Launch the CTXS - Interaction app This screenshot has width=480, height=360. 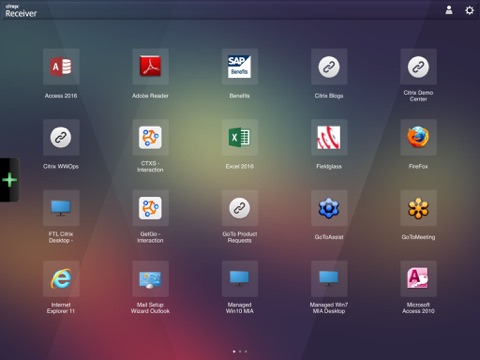150,137
